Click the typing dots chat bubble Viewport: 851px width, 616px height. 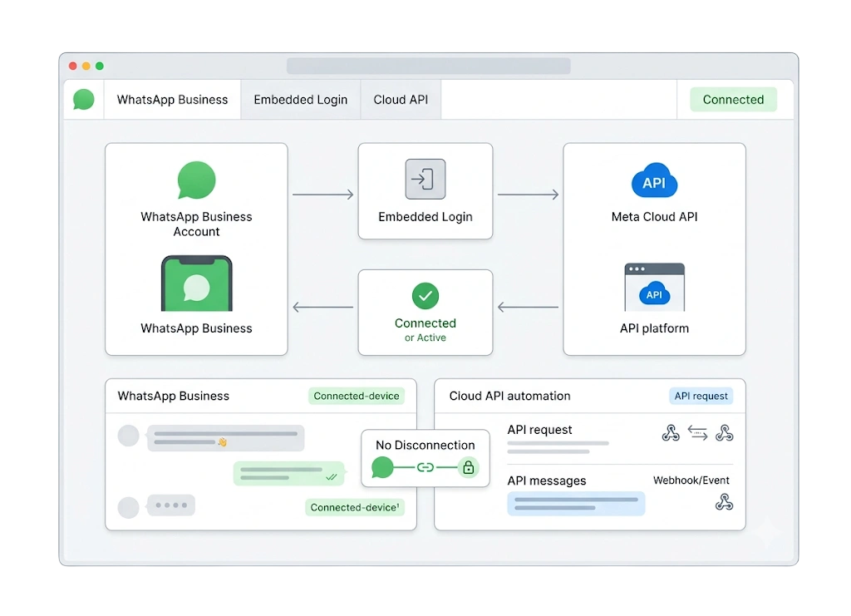[x=171, y=505]
